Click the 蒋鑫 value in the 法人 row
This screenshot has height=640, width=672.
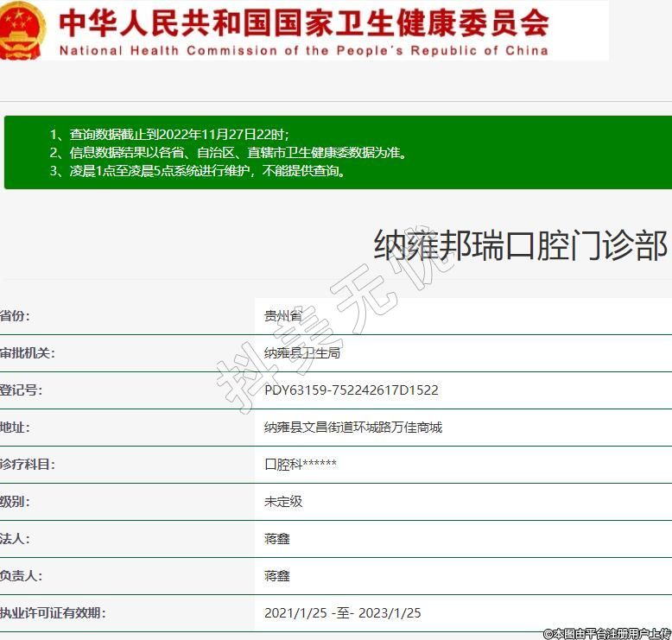click(x=276, y=539)
